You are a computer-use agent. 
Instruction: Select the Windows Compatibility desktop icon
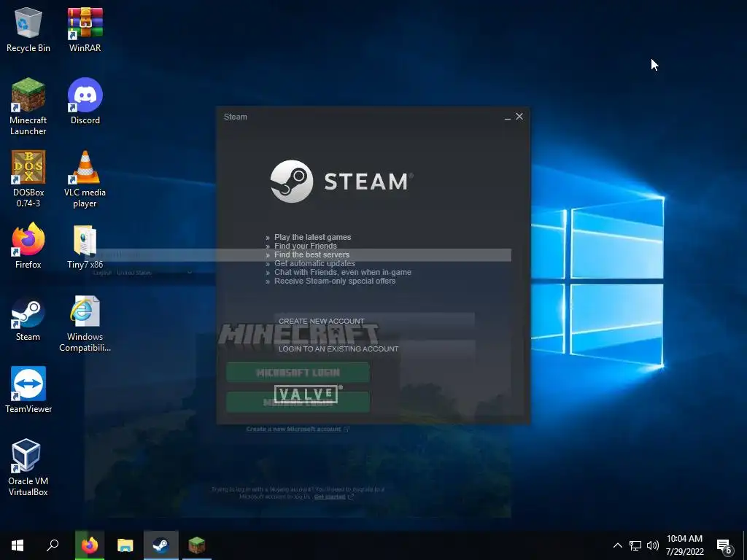coord(85,324)
